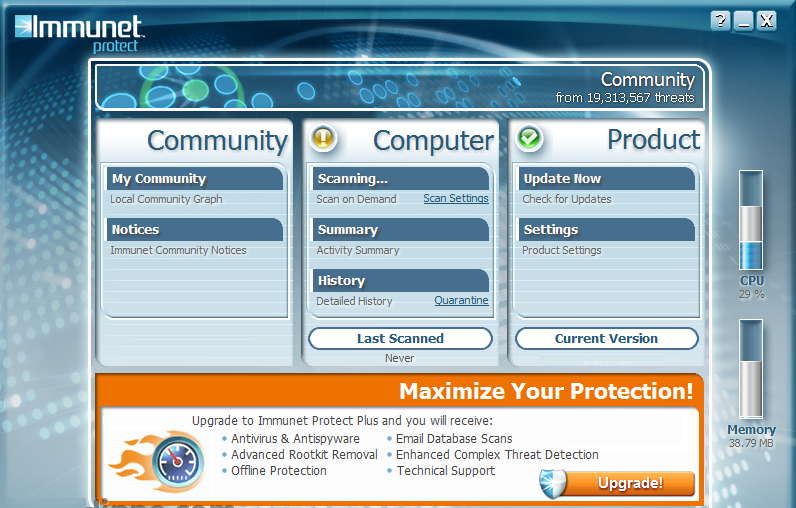Click the Memory usage meter bar
The image size is (796, 508).
click(751, 369)
